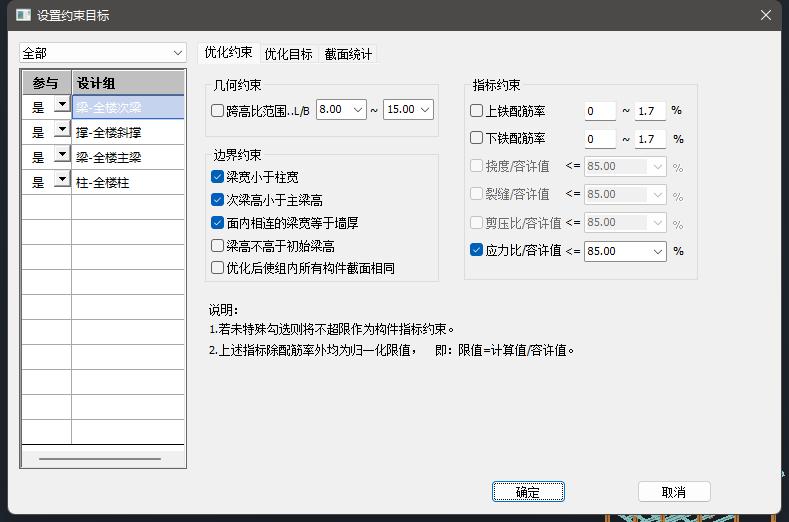This screenshot has height=522, width=789.
Task: Uncheck 次梁高小于主梁高 constraint
Action: click(217, 200)
